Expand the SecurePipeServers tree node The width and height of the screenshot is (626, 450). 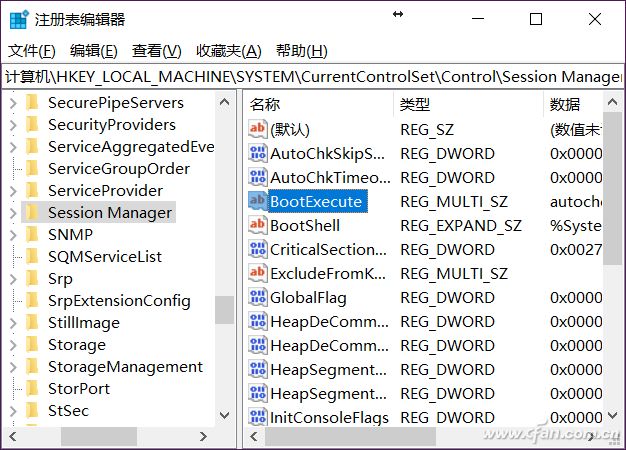(13, 103)
